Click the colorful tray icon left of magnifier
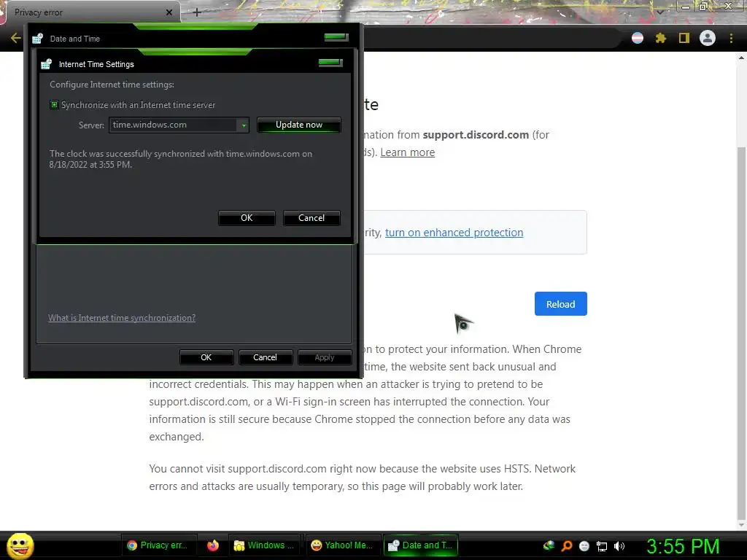 549,545
